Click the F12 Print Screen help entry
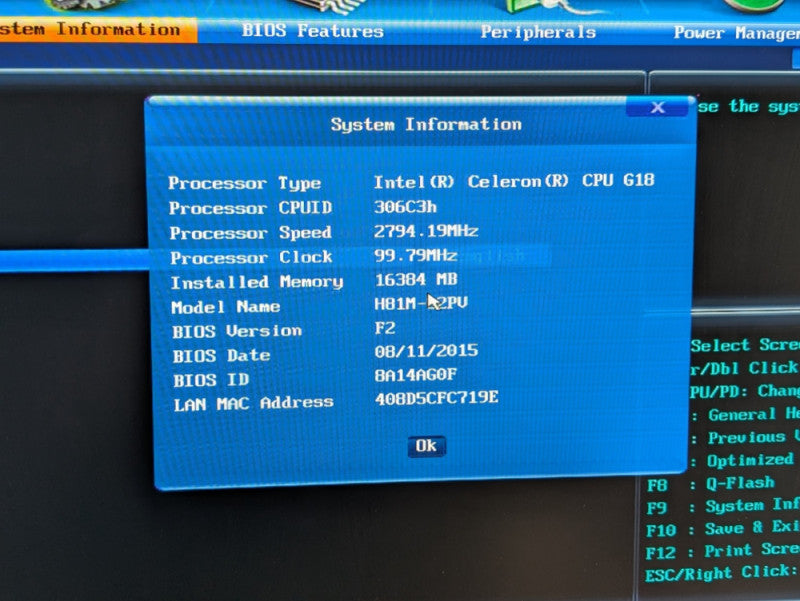The width and height of the screenshot is (800, 601). 722,551
